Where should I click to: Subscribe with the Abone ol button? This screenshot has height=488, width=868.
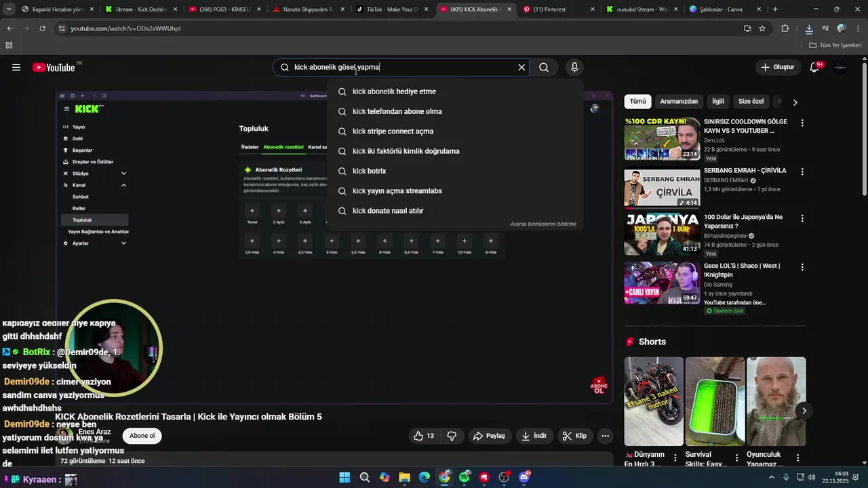pyautogui.click(x=142, y=436)
